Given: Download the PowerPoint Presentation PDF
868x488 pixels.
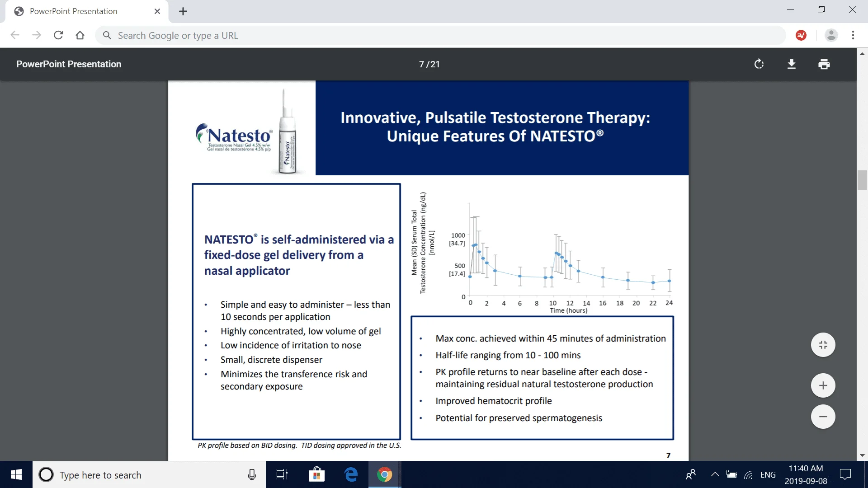Looking at the screenshot, I should 792,64.
